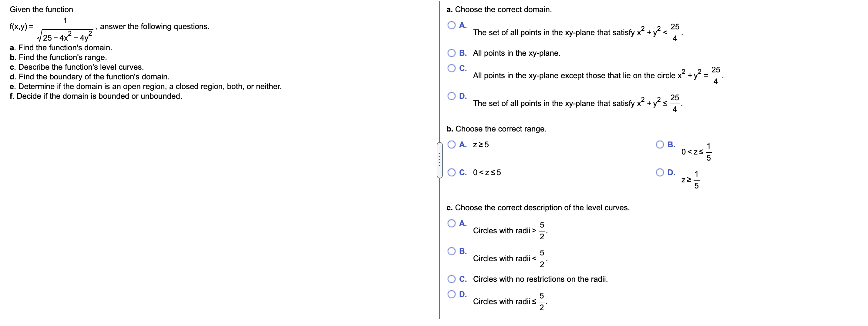
Task: Select level curves option C, no restrictions on radii
Action: [452, 279]
